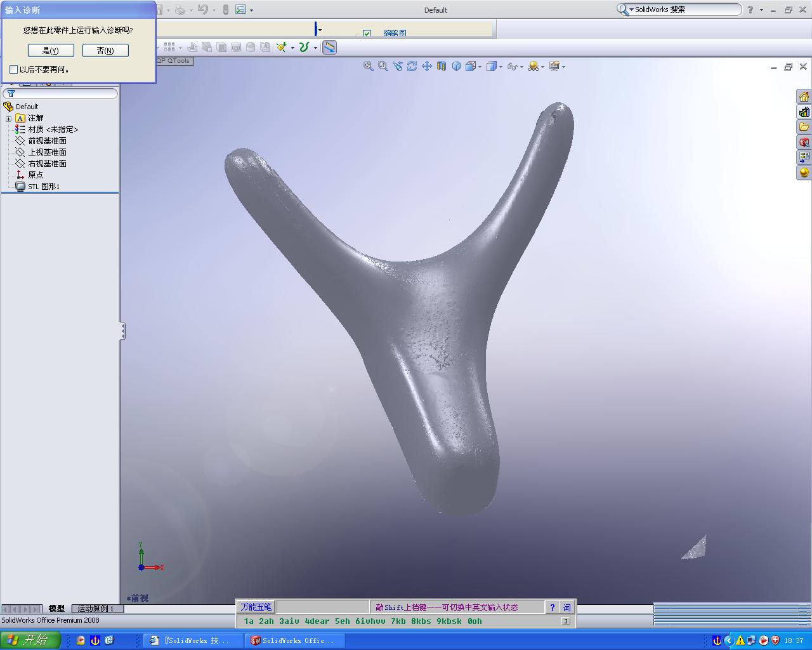Open the view settings dropdown arrow
812x650 pixels.
coord(563,67)
